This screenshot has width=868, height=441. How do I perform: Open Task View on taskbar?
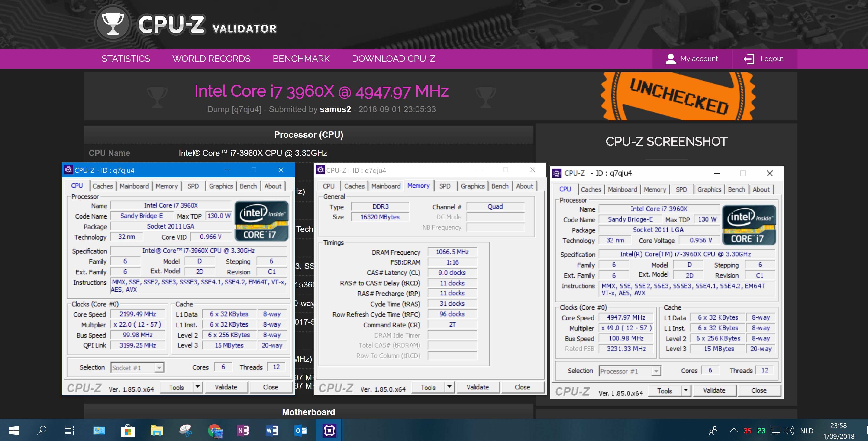coord(69,430)
